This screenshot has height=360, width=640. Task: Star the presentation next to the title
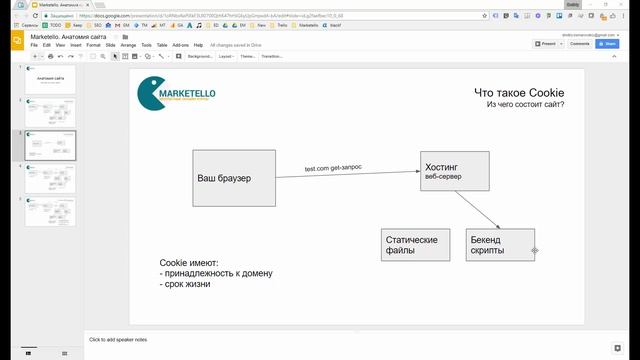click(x=116, y=37)
